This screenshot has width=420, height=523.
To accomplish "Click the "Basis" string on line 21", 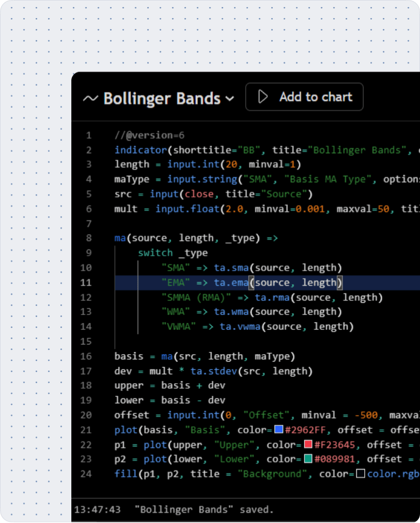I will (x=205, y=429).
